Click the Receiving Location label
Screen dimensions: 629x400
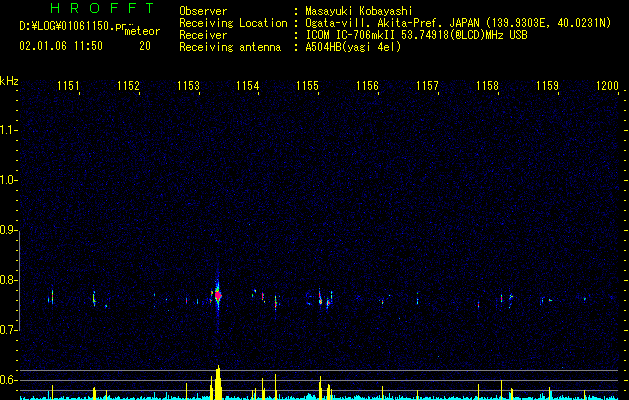(x=233, y=23)
